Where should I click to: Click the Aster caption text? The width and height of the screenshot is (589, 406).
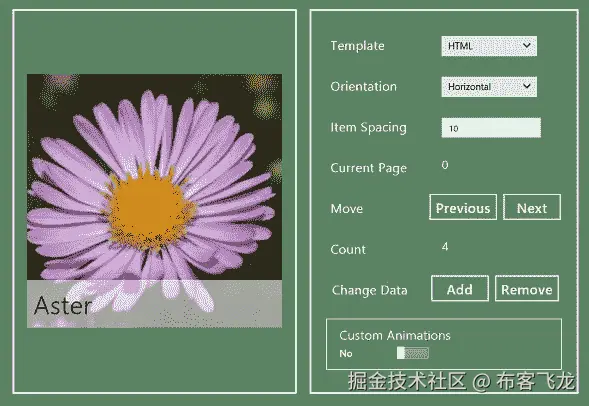pyautogui.click(x=62, y=306)
